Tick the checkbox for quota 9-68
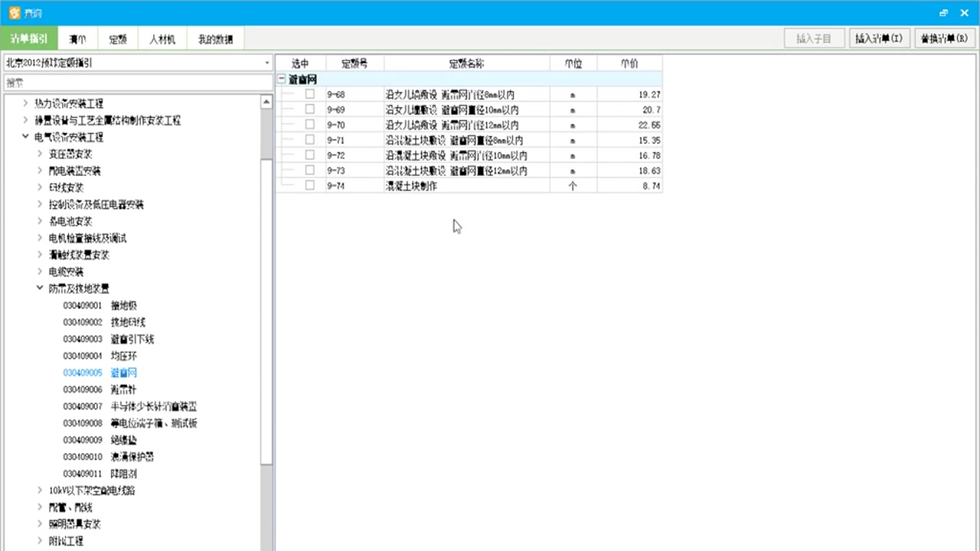980x551 pixels. [x=310, y=94]
